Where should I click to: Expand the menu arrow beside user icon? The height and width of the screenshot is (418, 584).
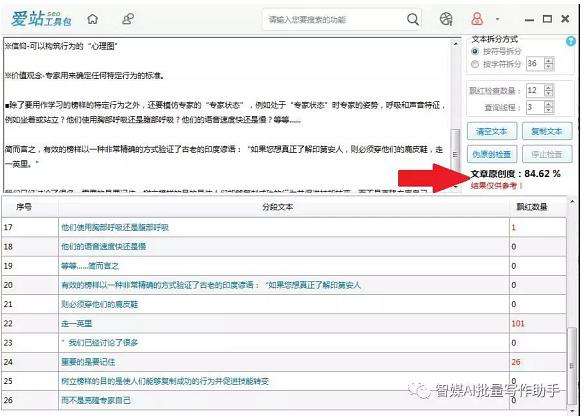click(498, 19)
